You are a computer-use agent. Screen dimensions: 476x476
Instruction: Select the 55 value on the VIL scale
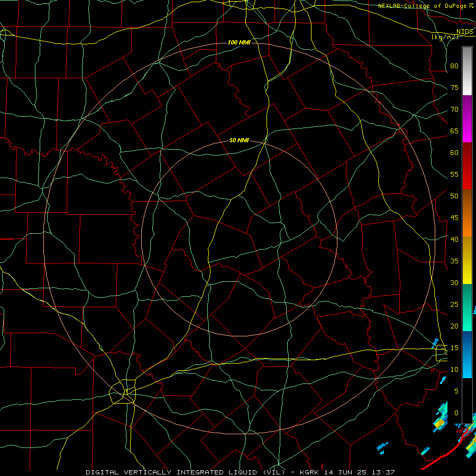click(454, 174)
